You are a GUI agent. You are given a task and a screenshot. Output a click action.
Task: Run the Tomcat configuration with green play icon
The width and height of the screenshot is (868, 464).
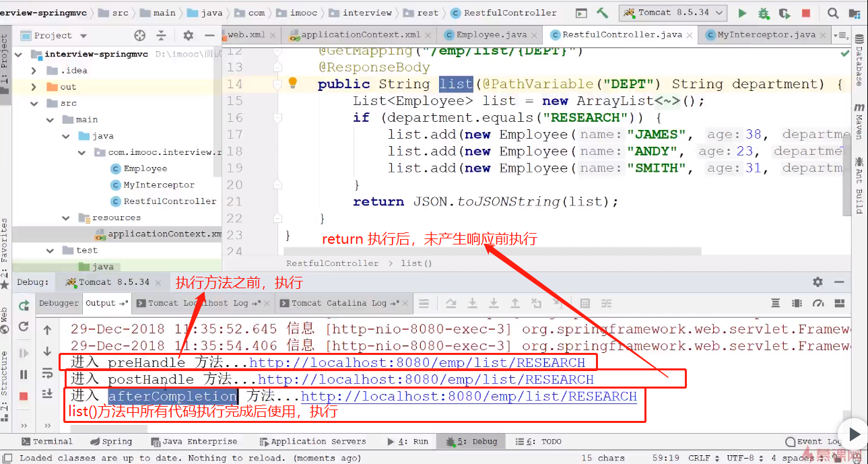742,13
